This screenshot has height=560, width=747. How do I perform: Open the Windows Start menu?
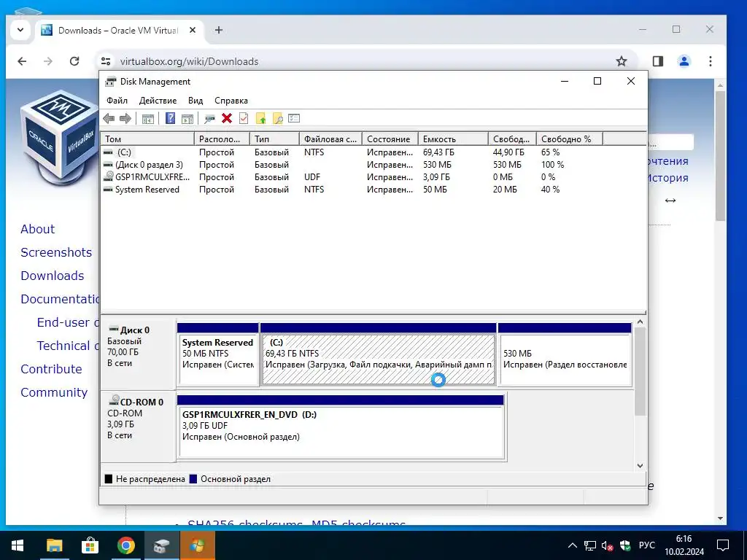coord(18,545)
